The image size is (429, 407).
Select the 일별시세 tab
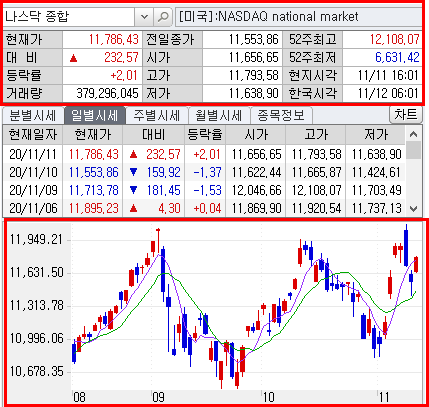[94, 116]
